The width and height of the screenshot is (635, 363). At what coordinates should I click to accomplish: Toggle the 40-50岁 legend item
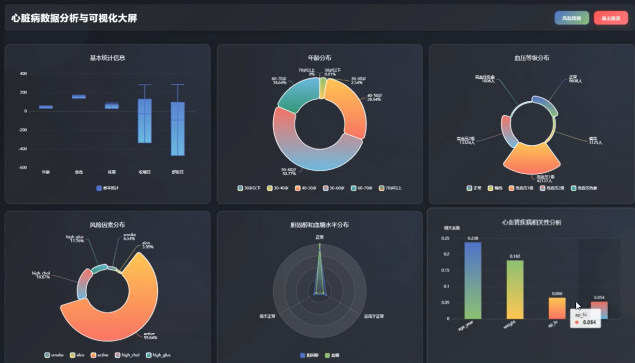pyautogui.click(x=306, y=188)
